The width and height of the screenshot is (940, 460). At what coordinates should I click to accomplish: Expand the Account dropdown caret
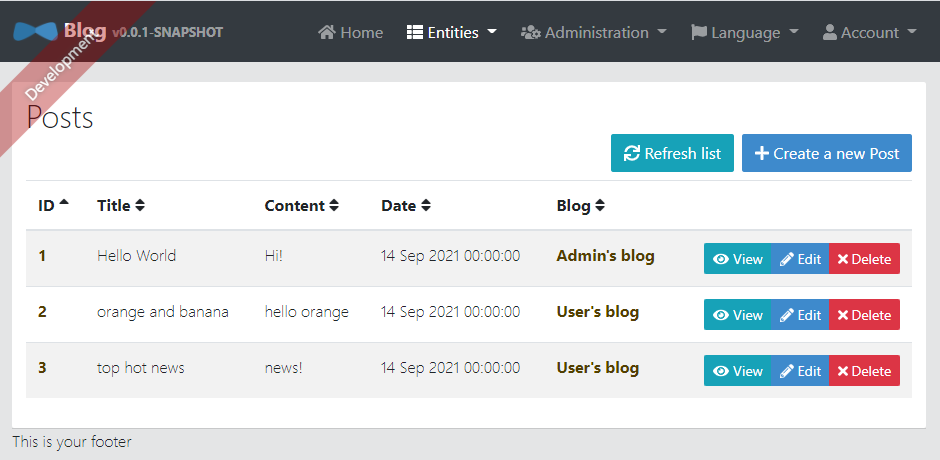pyautogui.click(x=912, y=32)
